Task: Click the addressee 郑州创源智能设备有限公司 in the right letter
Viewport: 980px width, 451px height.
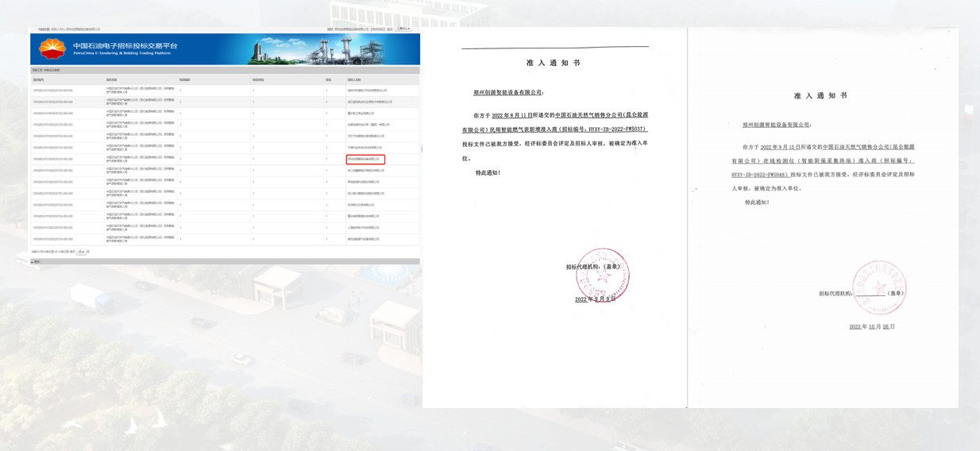Action: click(776, 125)
